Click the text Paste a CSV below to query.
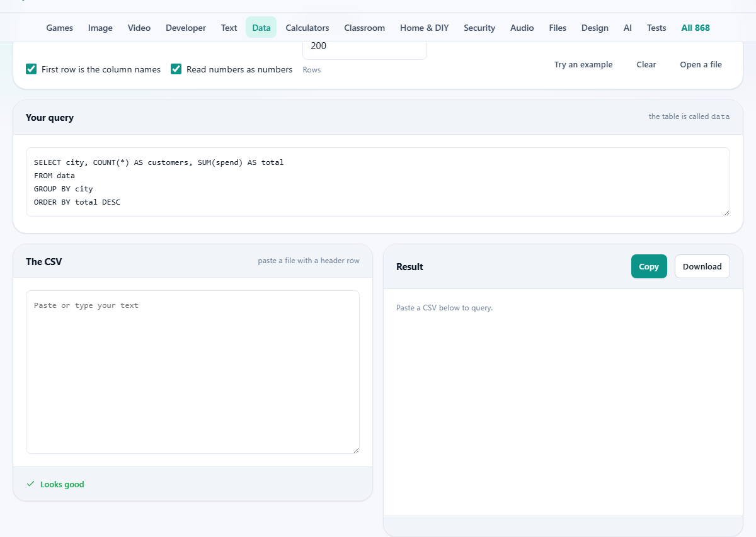 click(x=444, y=308)
